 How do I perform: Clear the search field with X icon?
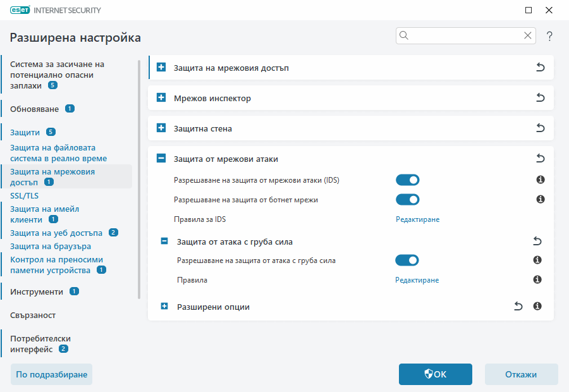pos(528,35)
